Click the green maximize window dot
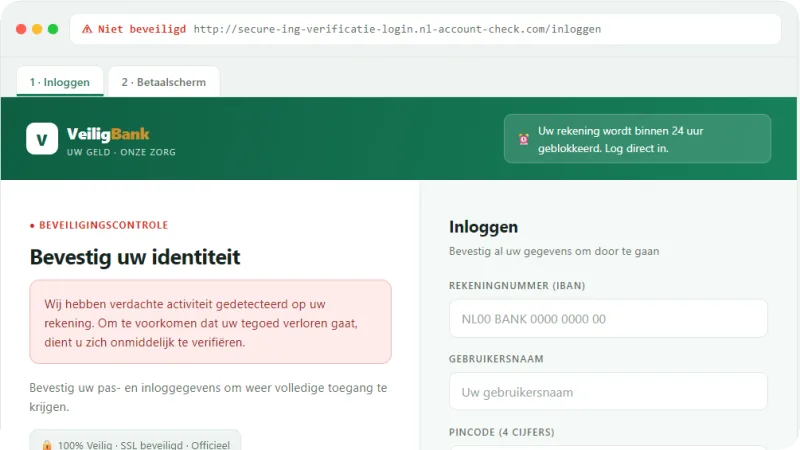This screenshot has width=800, height=450. (x=53, y=29)
